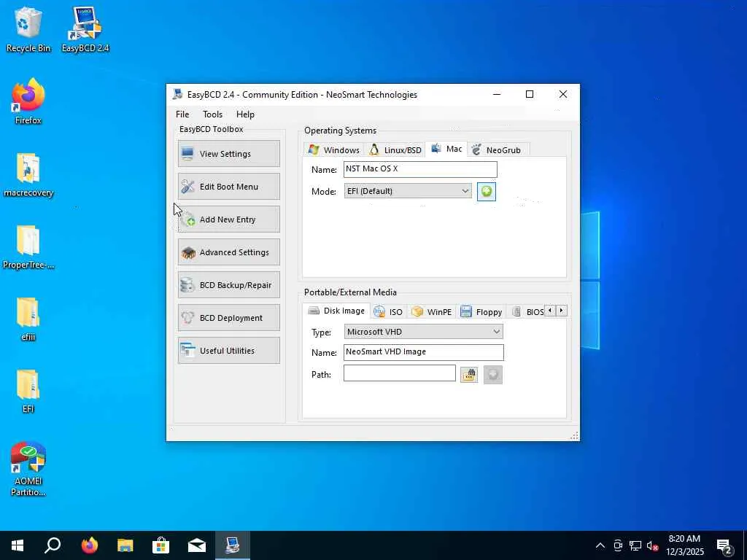Image resolution: width=747 pixels, height=560 pixels.
Task: Open Useful Utilities
Action: coord(228,351)
